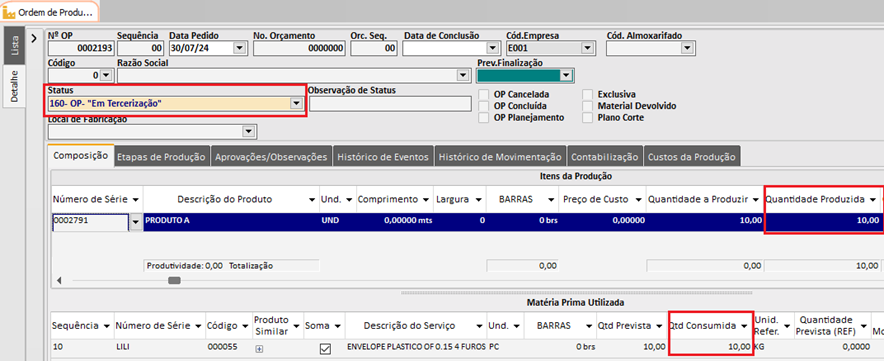This screenshot has height=361, width=884.
Task: Expand the side panel chevron arrow
Action: click(x=34, y=38)
